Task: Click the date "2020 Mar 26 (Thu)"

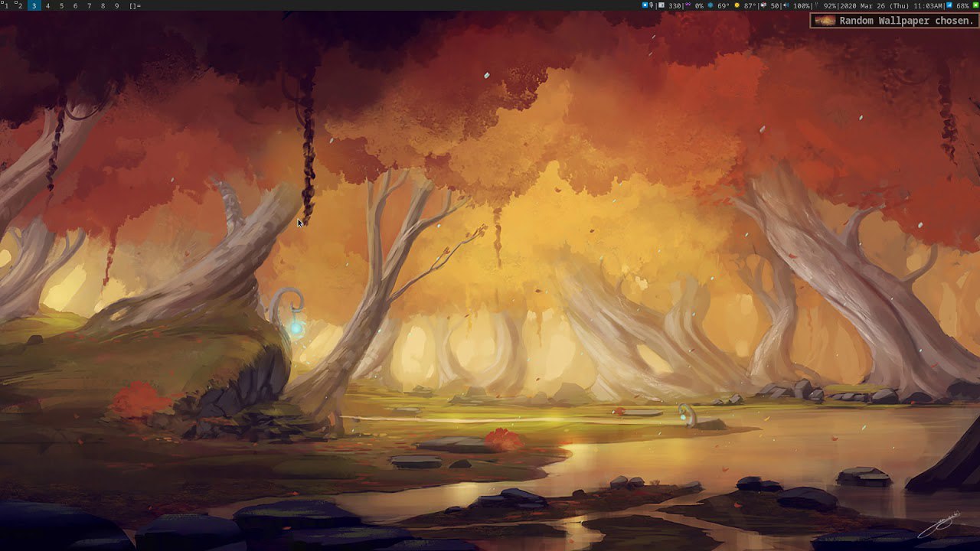Action: pyautogui.click(x=874, y=5)
